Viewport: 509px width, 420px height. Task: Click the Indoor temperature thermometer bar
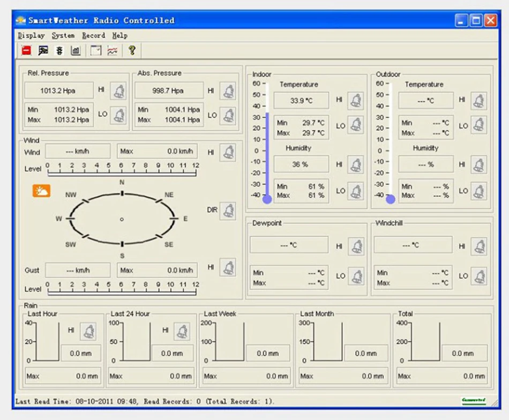tap(267, 155)
